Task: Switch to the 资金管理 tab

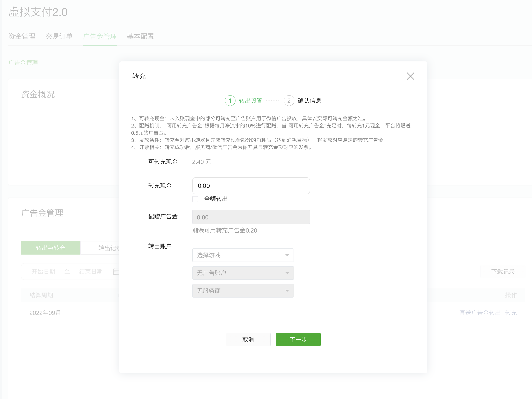Action: pyautogui.click(x=22, y=36)
